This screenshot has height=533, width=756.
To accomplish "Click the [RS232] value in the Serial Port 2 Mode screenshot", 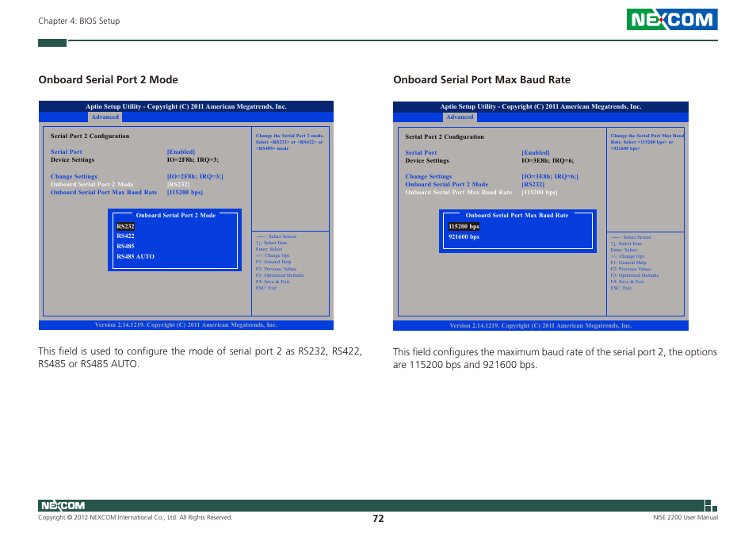I will pyautogui.click(x=178, y=184).
